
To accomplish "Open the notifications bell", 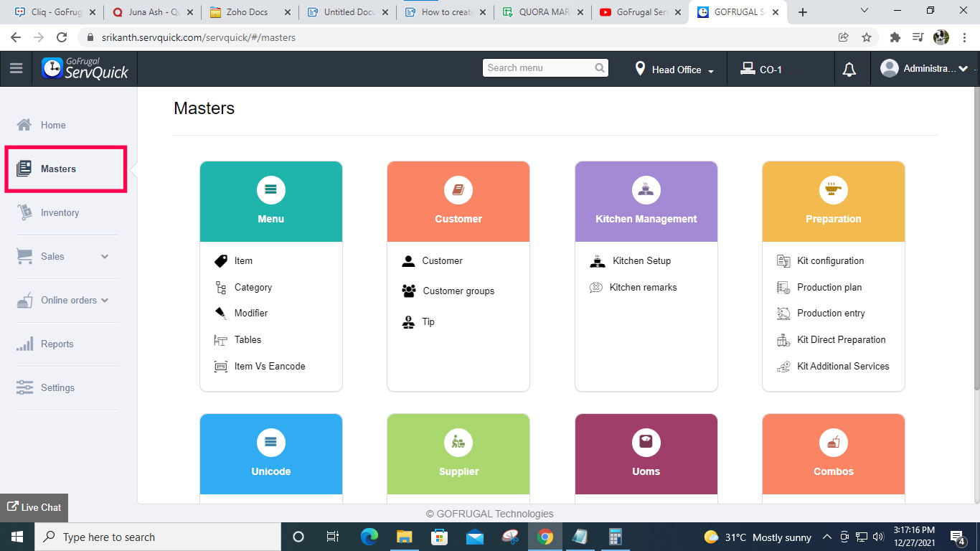I will tap(849, 70).
